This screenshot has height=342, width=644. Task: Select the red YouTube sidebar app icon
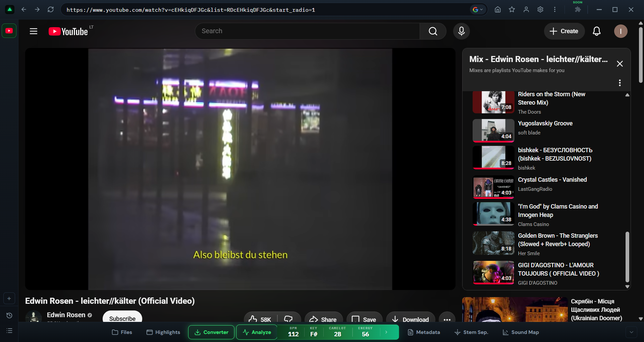pos(9,31)
